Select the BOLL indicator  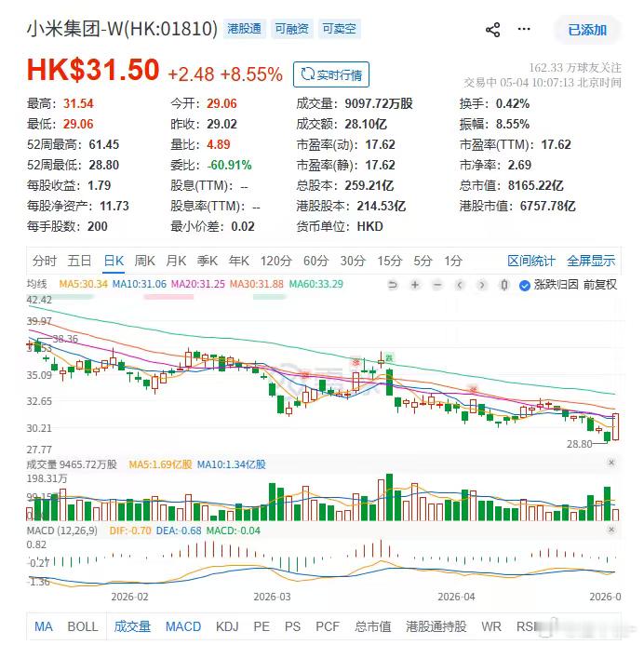83,626
